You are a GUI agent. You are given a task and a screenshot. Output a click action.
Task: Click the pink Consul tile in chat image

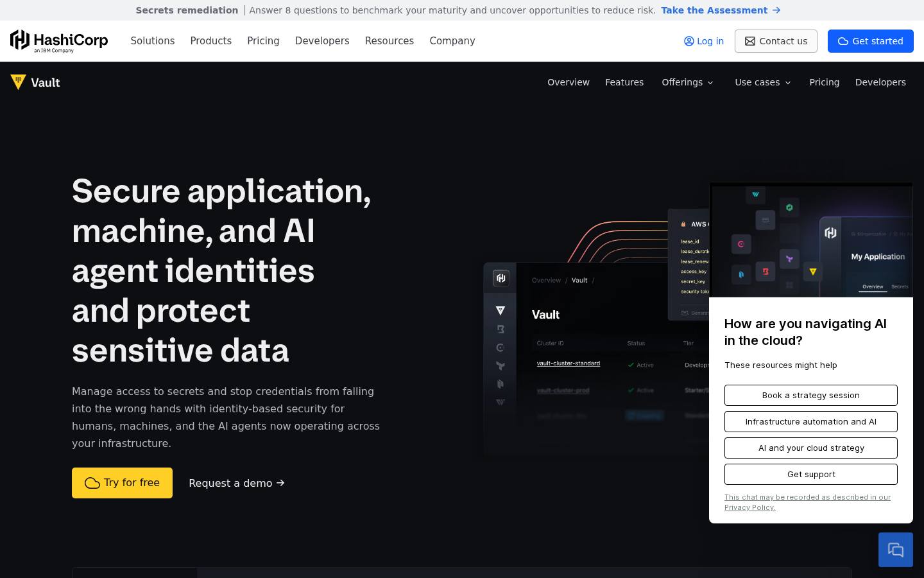click(741, 244)
